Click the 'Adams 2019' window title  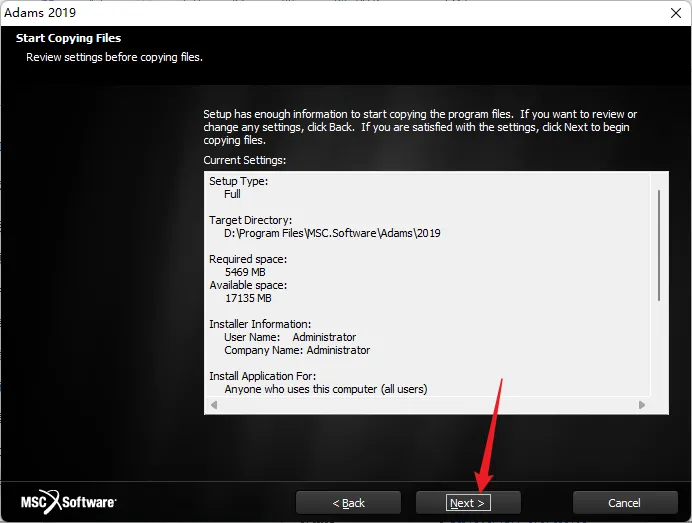40,12
